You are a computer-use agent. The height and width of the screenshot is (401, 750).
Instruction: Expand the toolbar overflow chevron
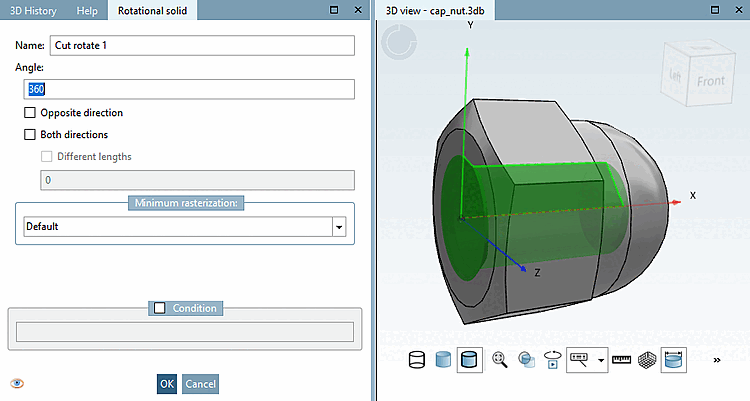pyautogui.click(x=717, y=359)
